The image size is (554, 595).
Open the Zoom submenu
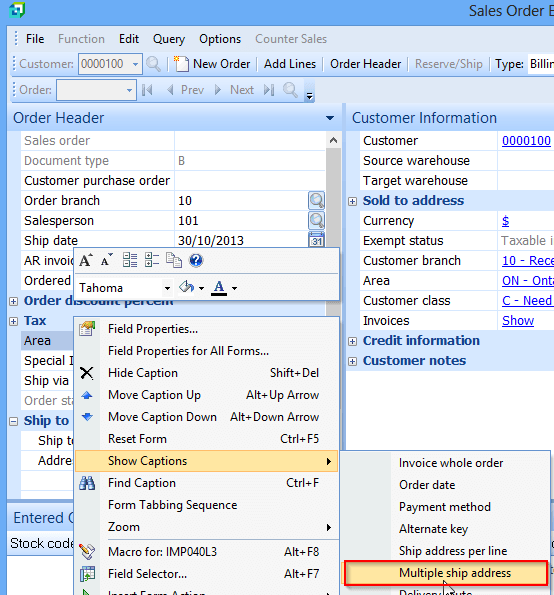click(x=206, y=527)
